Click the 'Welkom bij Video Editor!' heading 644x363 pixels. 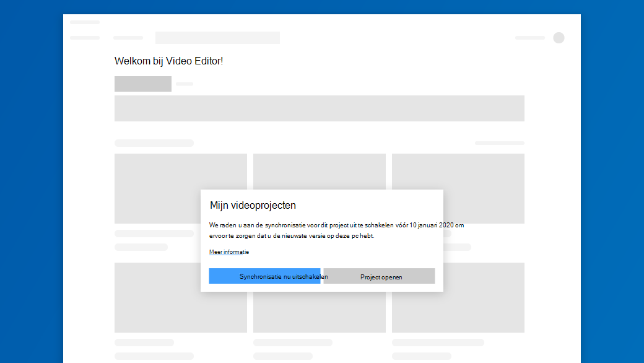[169, 61]
